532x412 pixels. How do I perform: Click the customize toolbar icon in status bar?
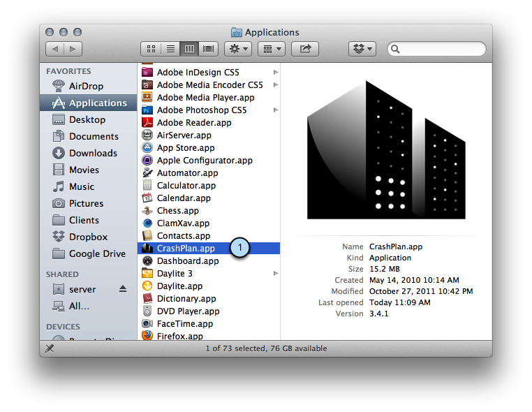pyautogui.click(x=50, y=348)
